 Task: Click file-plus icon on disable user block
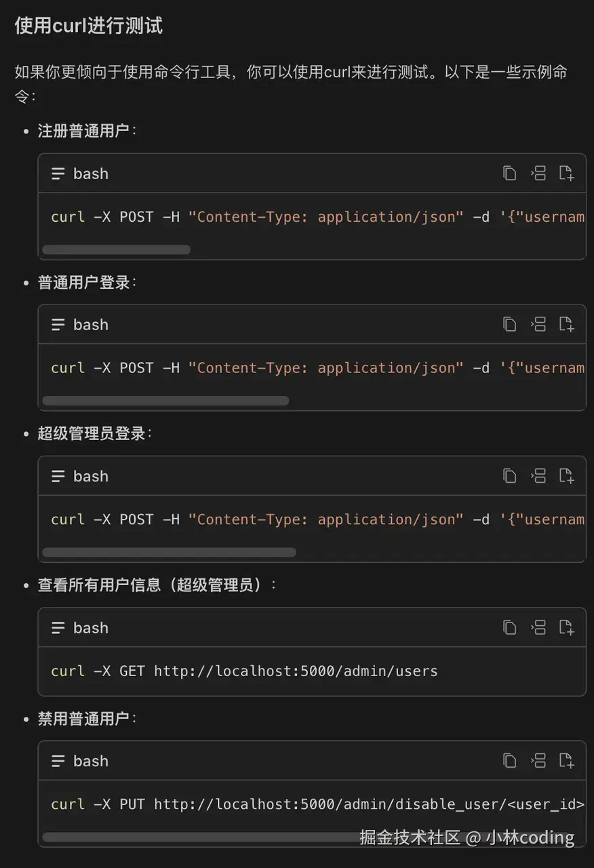(567, 760)
